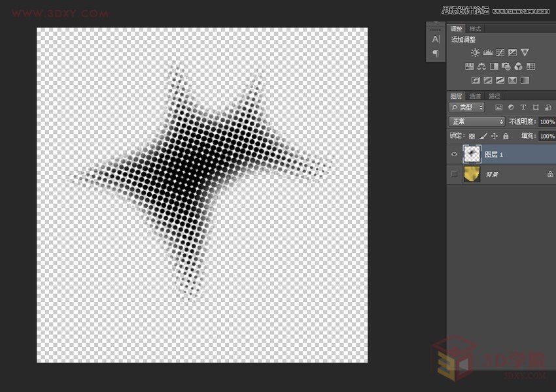The width and height of the screenshot is (556, 392).
Task: Filter layers by pixel layers
Action: pyautogui.click(x=498, y=107)
